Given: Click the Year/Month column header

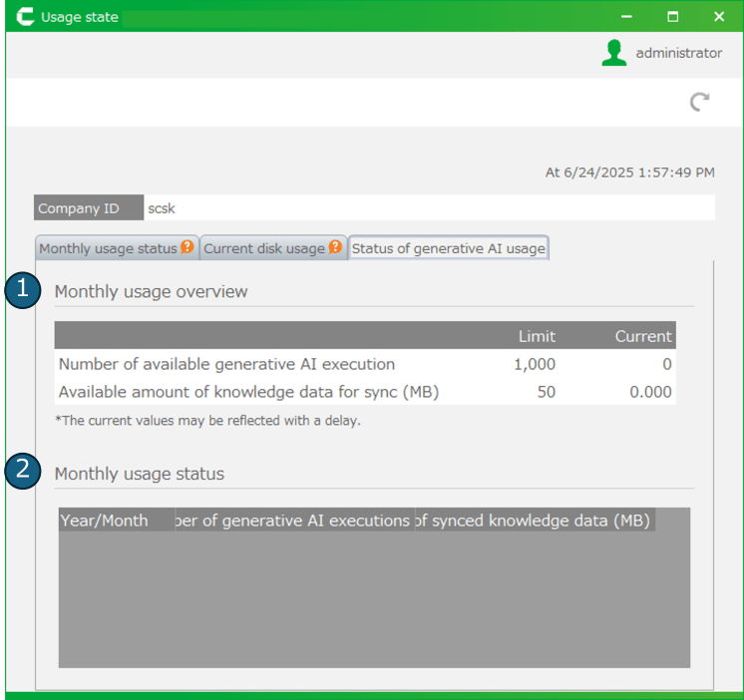Looking at the screenshot, I should [x=104, y=521].
